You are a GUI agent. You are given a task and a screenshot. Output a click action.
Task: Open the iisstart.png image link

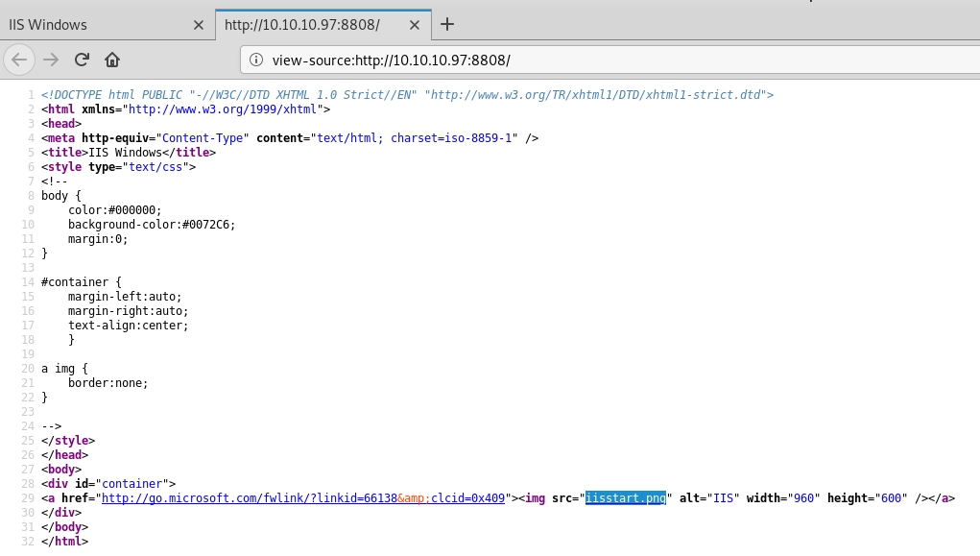(626, 498)
